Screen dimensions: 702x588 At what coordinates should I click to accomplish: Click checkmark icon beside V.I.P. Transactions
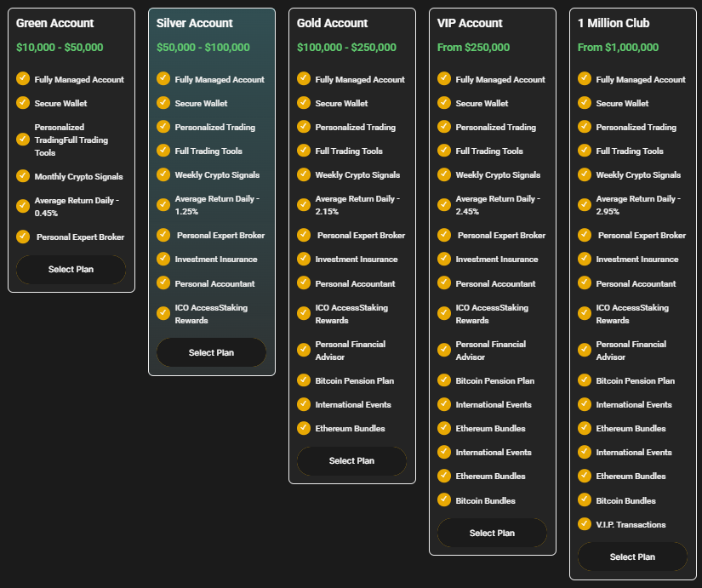click(x=585, y=524)
